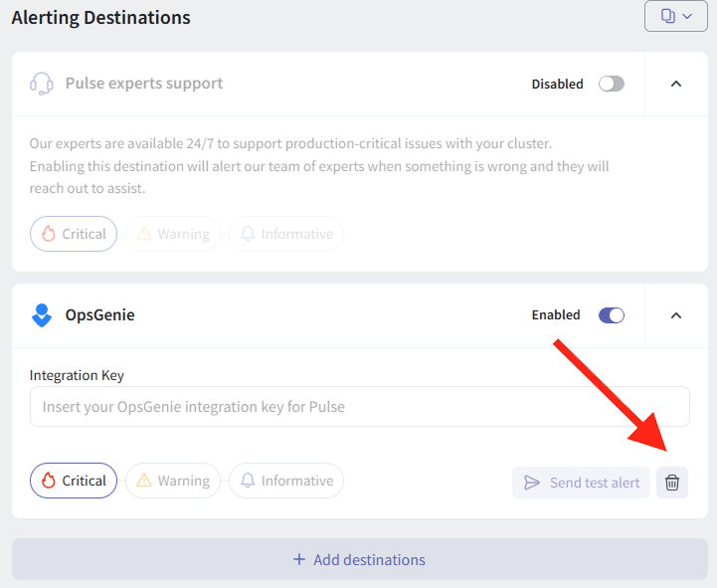Select Warning severity in Pulse experts support
Screen dimensions: 717x588
pos(173,234)
